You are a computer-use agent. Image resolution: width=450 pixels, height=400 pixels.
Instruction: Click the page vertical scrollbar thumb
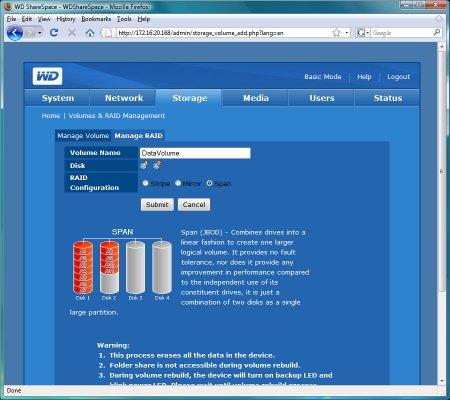[x=442, y=170]
